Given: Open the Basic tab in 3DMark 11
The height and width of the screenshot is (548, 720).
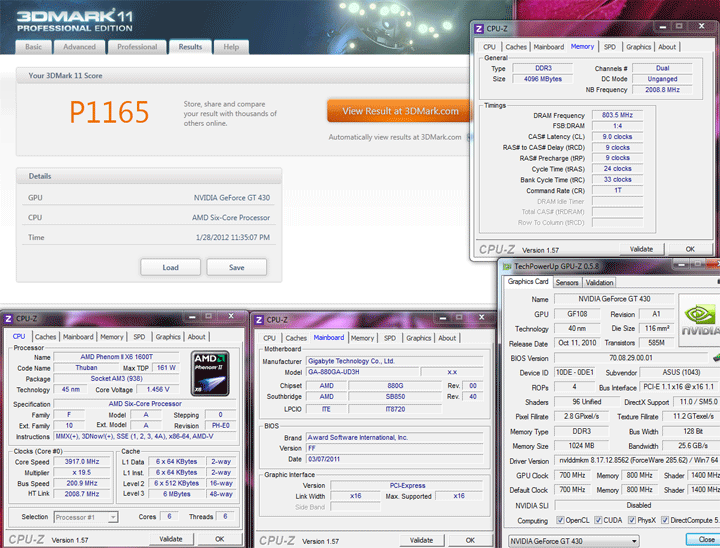Looking at the screenshot, I should (x=33, y=47).
